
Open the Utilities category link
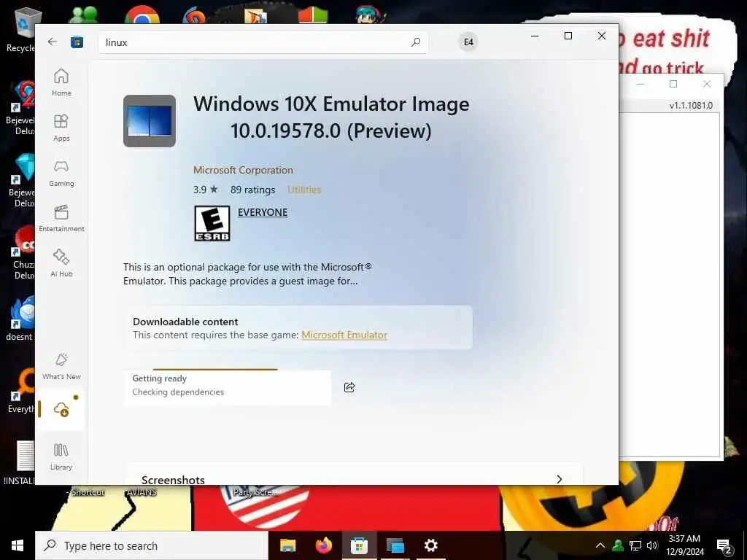304,190
